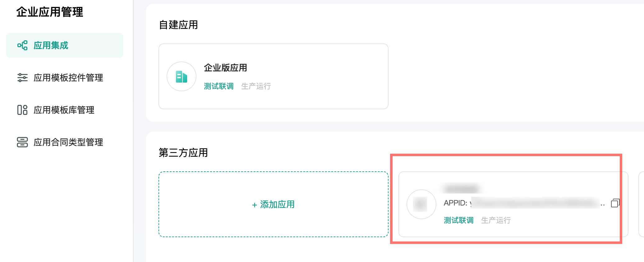
Task: Select 测试联调 on the third-party app card
Action: tap(459, 220)
